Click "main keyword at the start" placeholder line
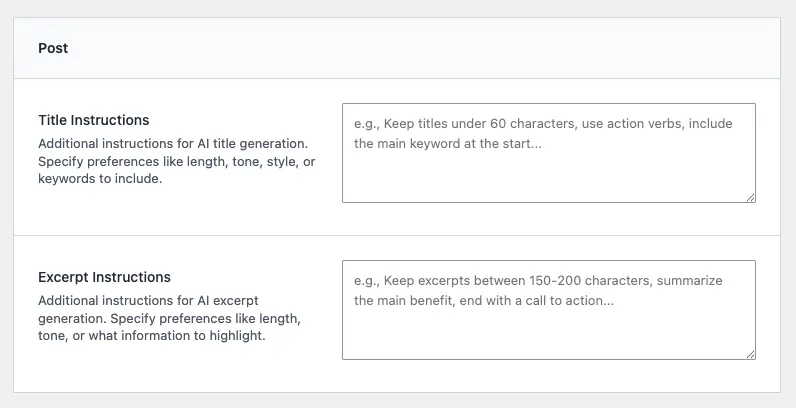Screen dimensions: 796x408 click(447, 143)
